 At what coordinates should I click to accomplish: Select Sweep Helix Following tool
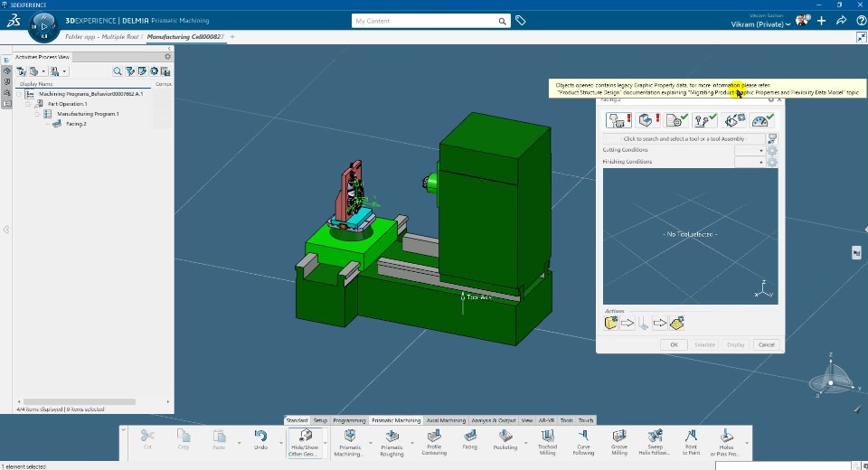(x=655, y=443)
